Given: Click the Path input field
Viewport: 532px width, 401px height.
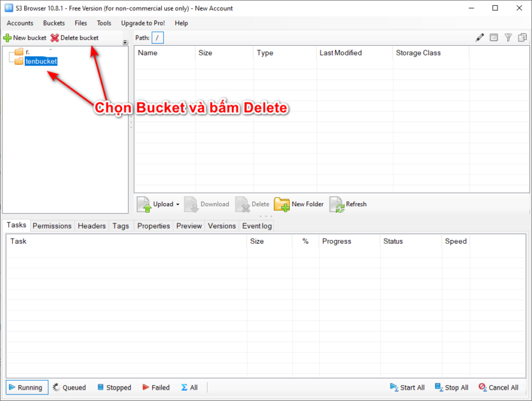Looking at the screenshot, I should pos(157,38).
